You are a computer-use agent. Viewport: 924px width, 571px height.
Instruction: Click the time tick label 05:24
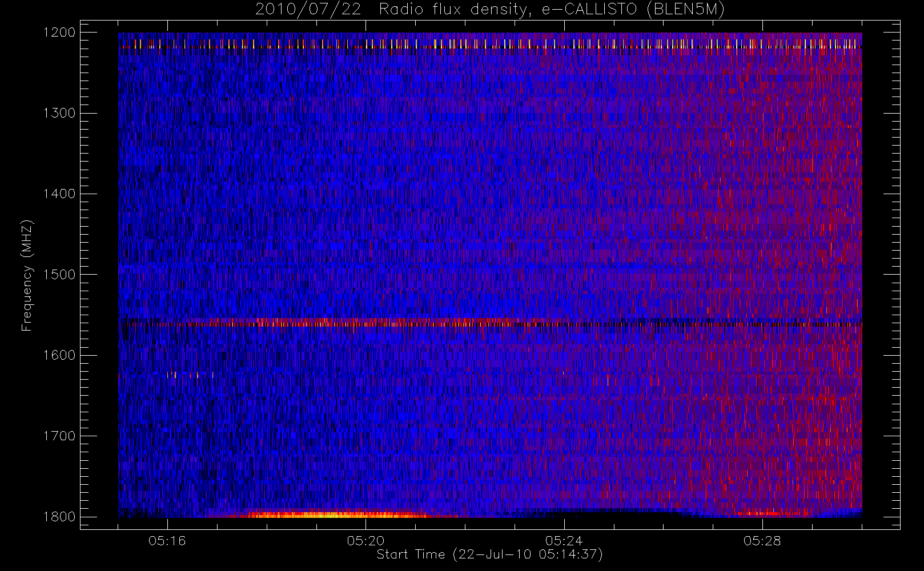tap(564, 541)
